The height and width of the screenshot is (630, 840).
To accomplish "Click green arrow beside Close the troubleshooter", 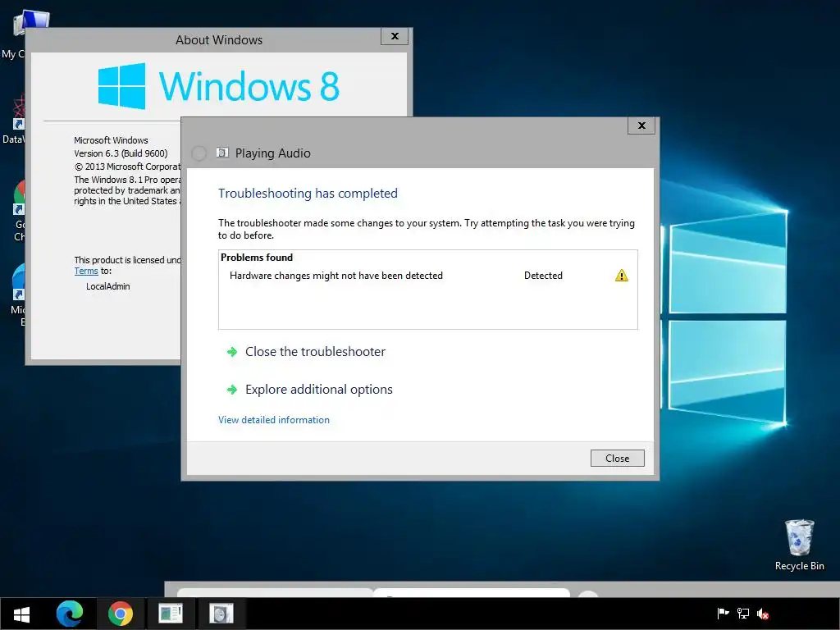I will point(232,352).
